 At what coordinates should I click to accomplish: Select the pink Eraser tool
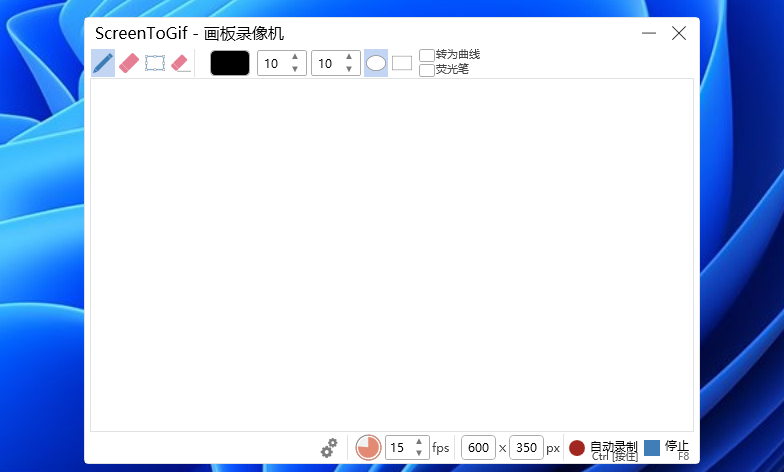129,63
